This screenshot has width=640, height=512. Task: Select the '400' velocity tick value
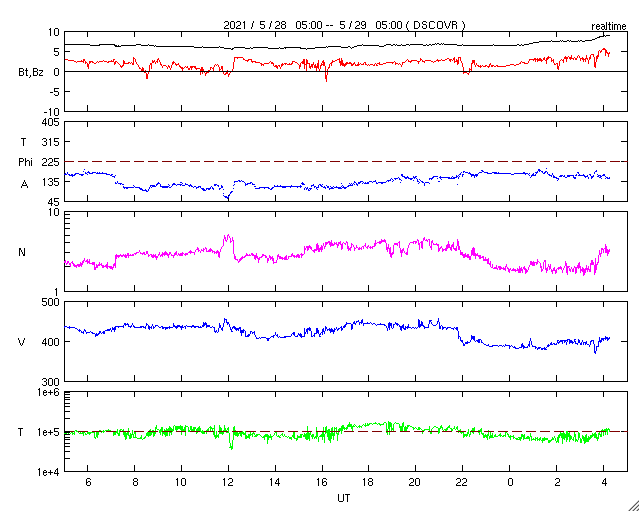[51, 342]
